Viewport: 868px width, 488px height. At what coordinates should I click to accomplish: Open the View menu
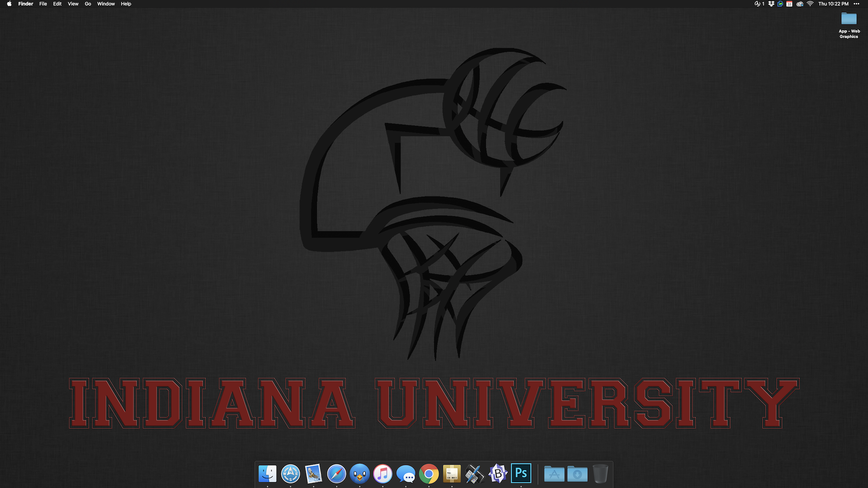[x=73, y=4]
